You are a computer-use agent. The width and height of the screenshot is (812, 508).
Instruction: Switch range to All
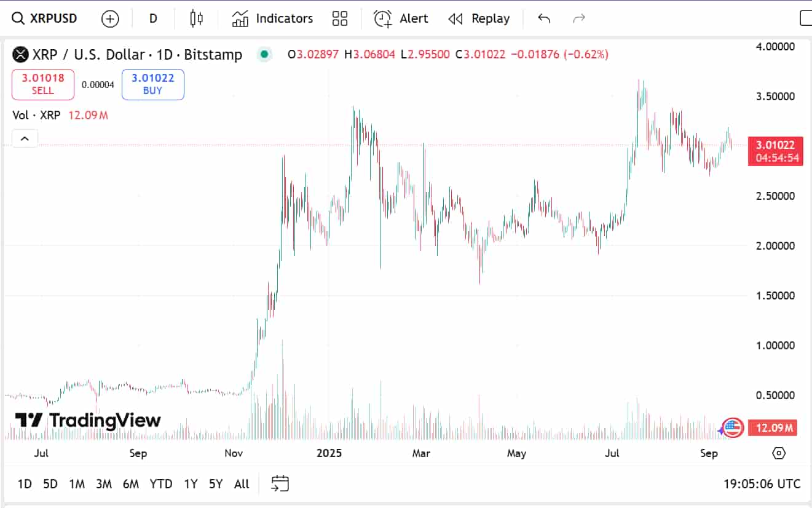(242, 484)
